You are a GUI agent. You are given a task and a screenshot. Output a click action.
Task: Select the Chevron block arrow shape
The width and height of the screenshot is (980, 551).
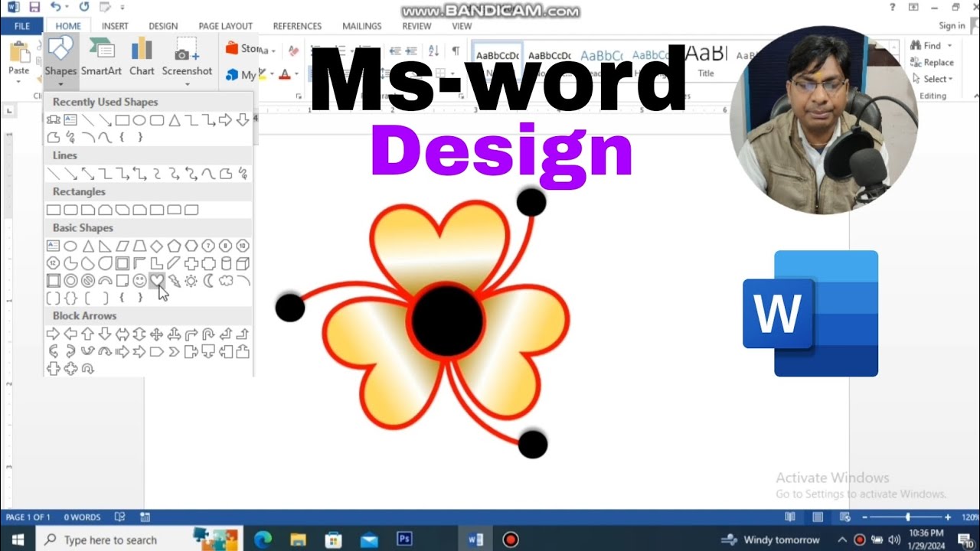[174, 352]
